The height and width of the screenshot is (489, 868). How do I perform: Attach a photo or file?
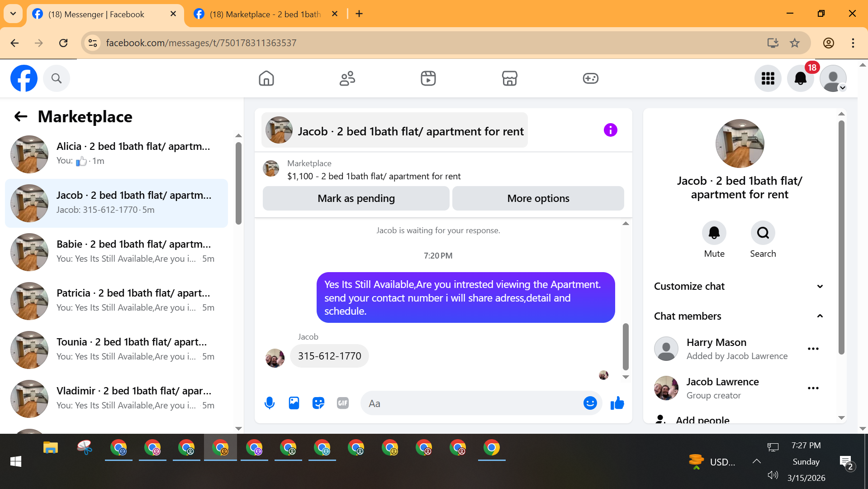click(x=294, y=403)
